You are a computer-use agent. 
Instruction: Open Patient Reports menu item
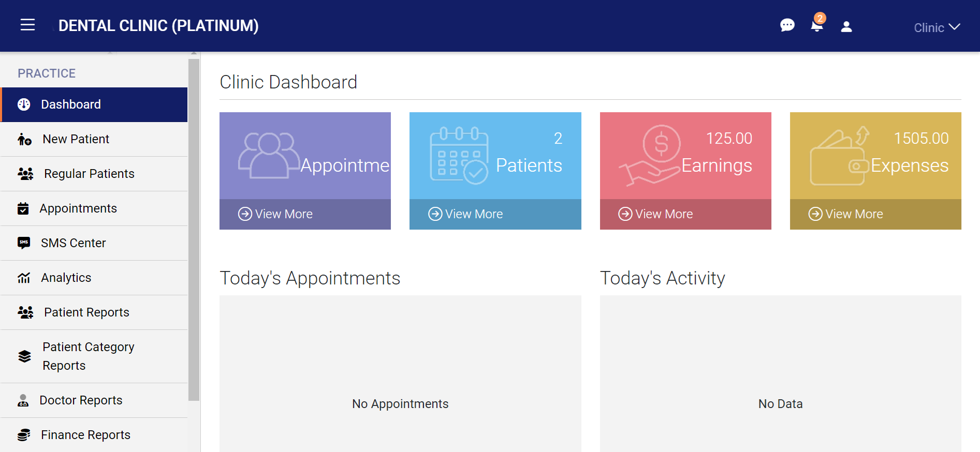pos(86,312)
